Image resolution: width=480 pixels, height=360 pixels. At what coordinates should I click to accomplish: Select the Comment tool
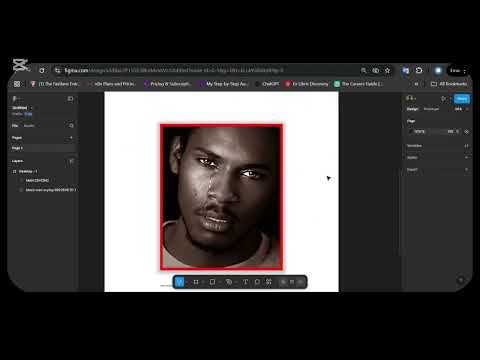[257, 282]
